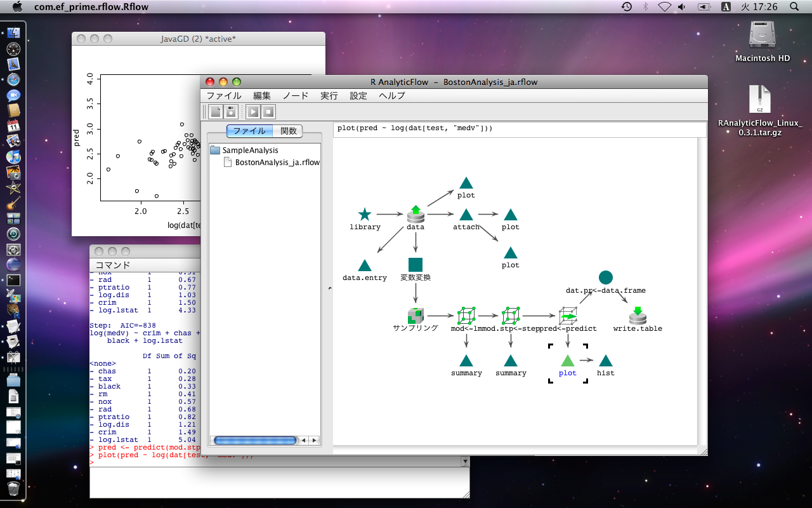Image resolution: width=812 pixels, height=508 pixels.
Task: Select the plot node pointed to by attach's right arrow
Action: [x=511, y=215]
